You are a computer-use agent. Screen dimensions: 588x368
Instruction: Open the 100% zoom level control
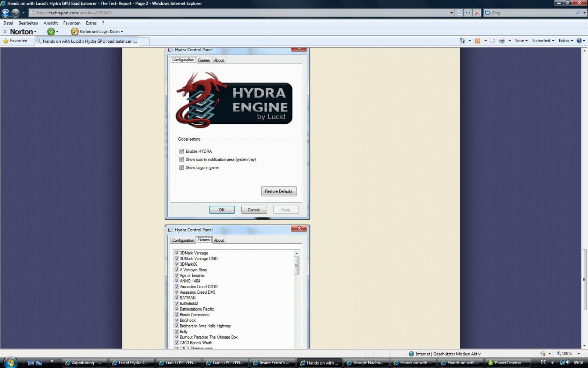tap(568, 354)
